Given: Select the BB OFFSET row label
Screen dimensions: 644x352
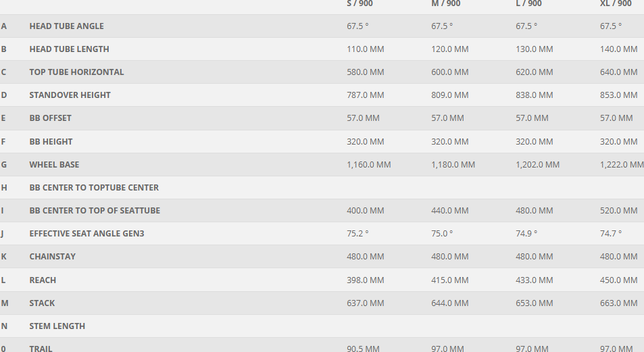Looking at the screenshot, I should click(50, 118).
